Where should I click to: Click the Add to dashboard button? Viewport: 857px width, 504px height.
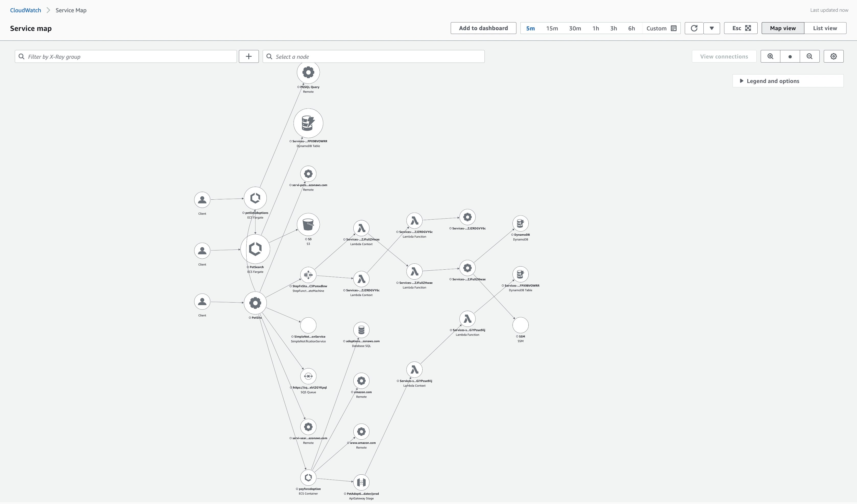tap(483, 28)
